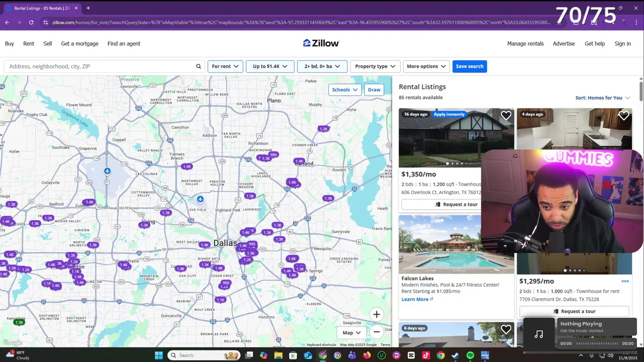Open Outlook from the taskbar
The height and width of the screenshot is (362, 644).
pyautogui.click(x=308, y=355)
